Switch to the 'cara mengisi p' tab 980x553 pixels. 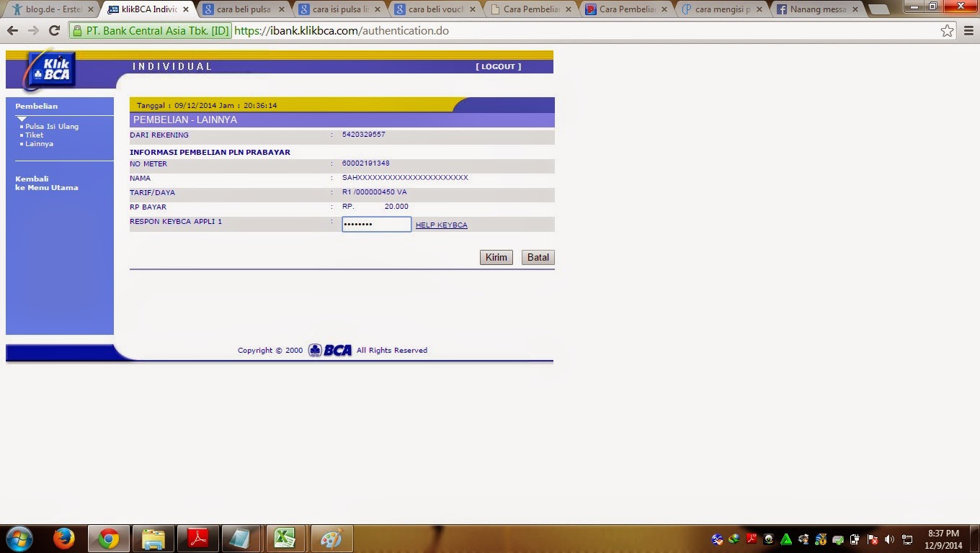pos(722,9)
